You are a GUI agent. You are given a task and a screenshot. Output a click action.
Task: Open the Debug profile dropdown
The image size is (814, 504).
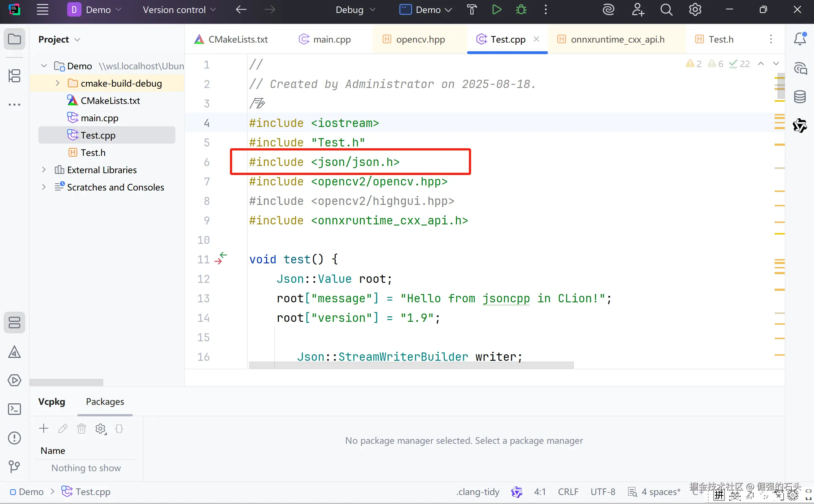coord(356,10)
